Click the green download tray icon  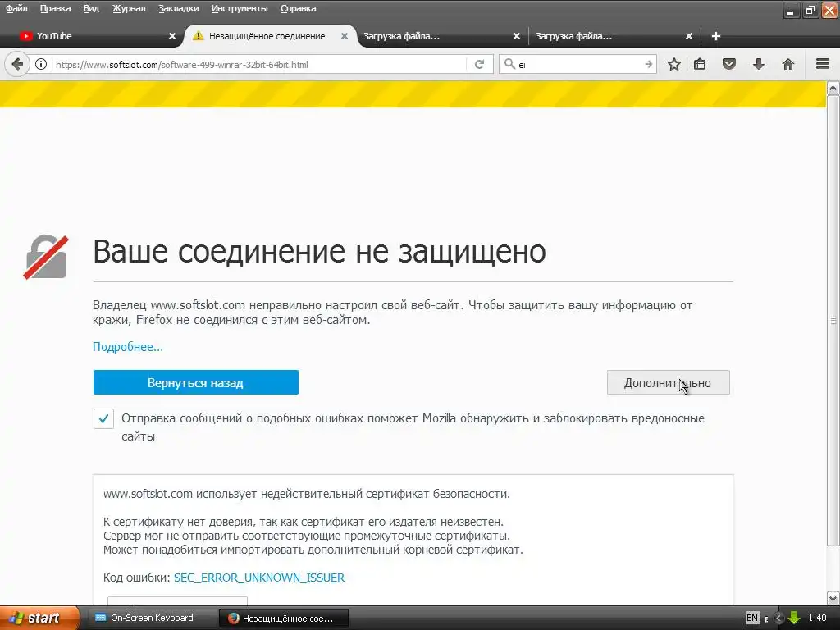point(794,618)
